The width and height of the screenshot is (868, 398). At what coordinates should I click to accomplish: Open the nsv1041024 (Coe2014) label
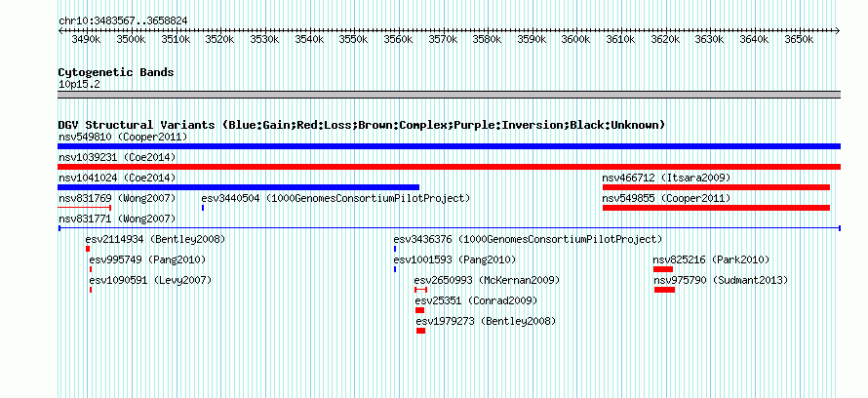pos(117,178)
